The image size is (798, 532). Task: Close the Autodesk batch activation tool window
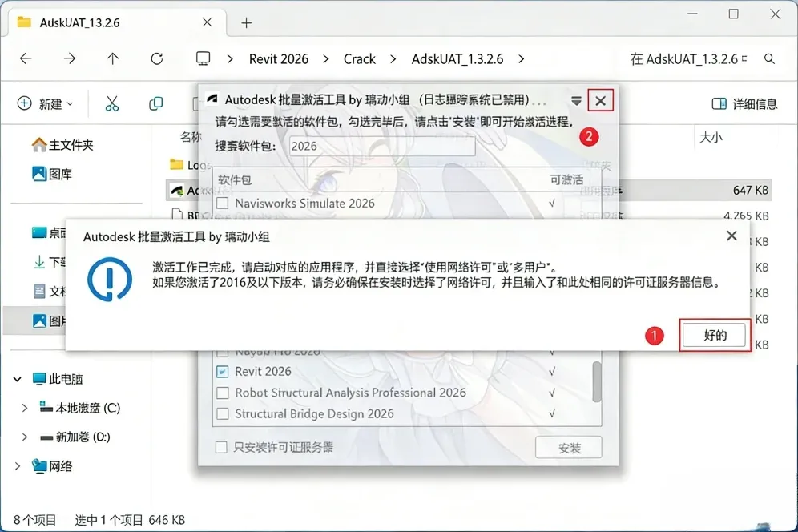pos(601,100)
